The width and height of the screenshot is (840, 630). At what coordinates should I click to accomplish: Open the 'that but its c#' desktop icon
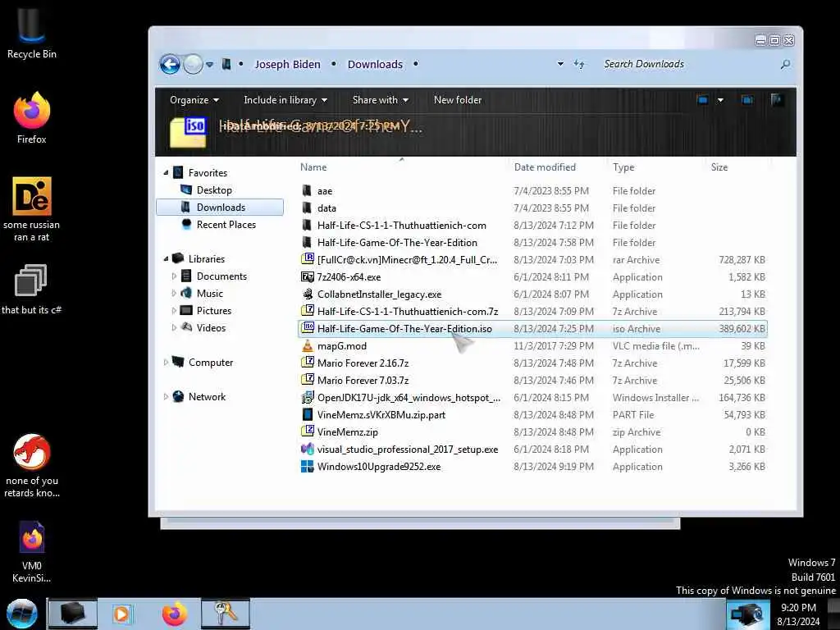pos(32,290)
